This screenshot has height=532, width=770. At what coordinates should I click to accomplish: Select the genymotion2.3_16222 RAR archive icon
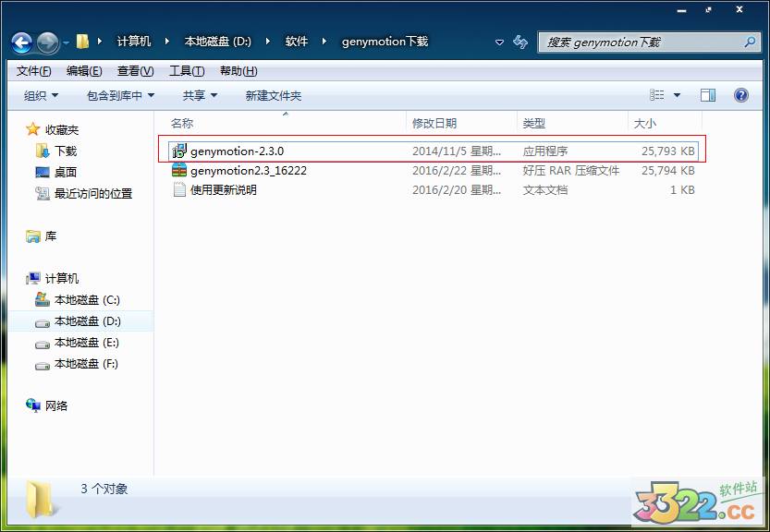[x=179, y=170]
